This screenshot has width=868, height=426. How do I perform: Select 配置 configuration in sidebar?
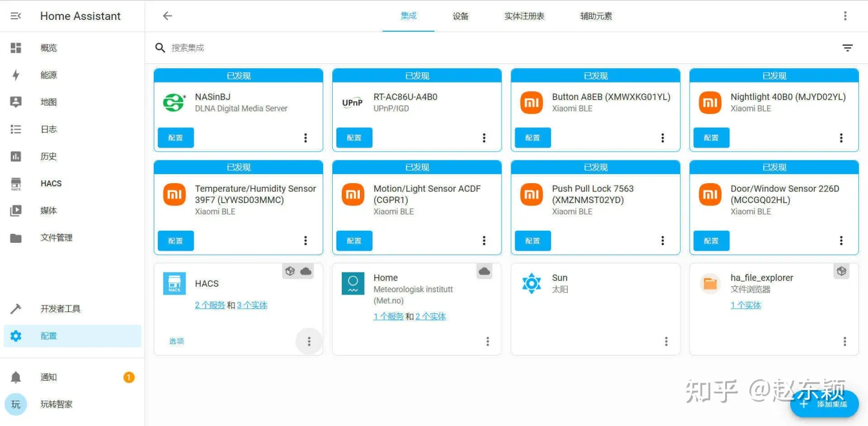pyautogui.click(x=72, y=336)
